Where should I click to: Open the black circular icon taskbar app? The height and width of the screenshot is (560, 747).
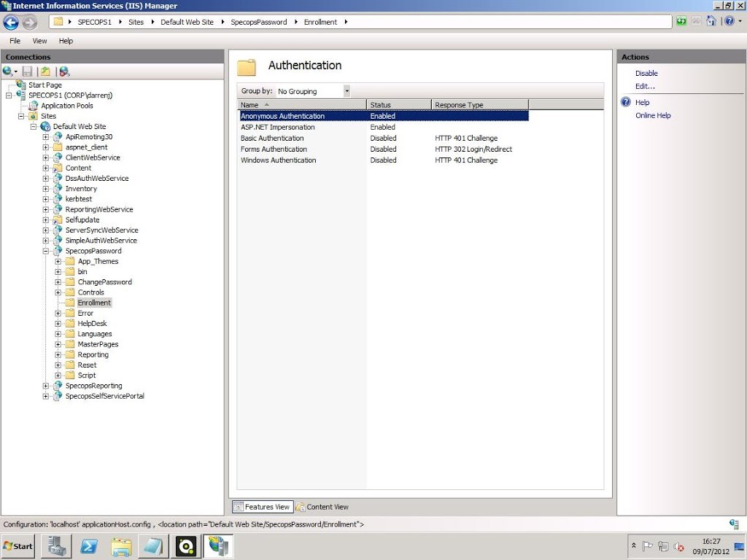pos(186,545)
